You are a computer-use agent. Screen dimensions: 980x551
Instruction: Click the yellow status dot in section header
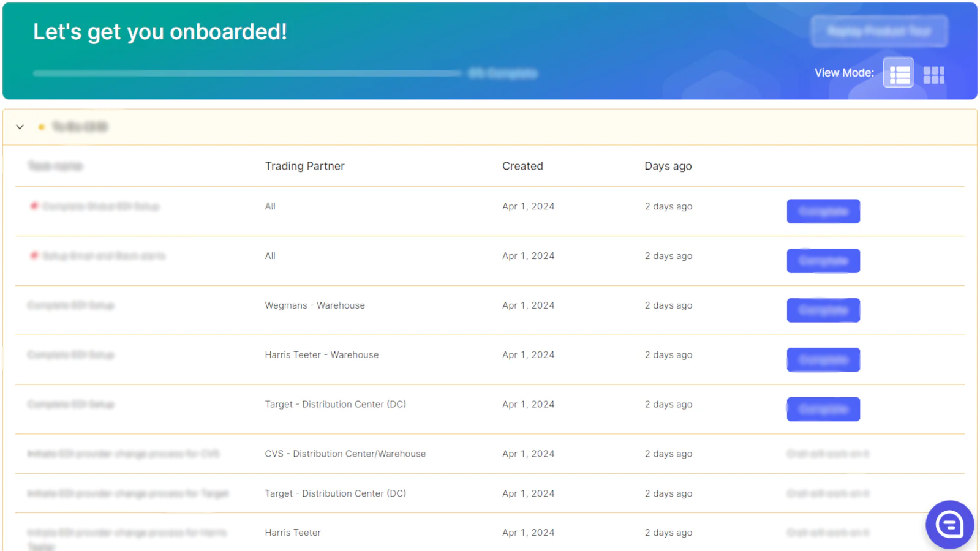41,127
